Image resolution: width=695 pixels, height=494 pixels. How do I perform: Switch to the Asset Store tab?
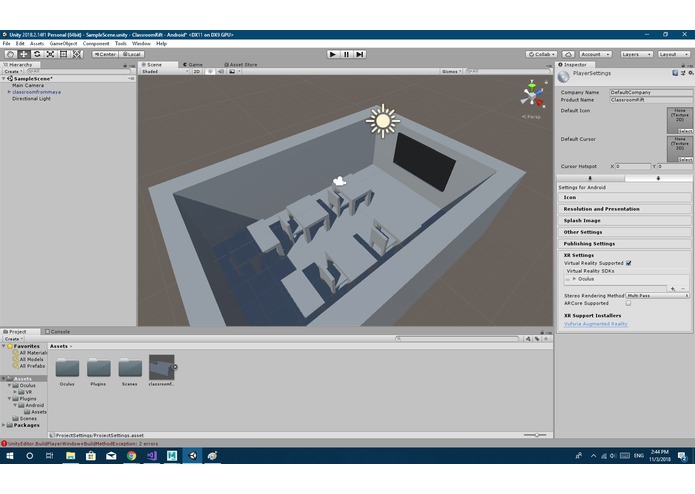pyautogui.click(x=241, y=65)
